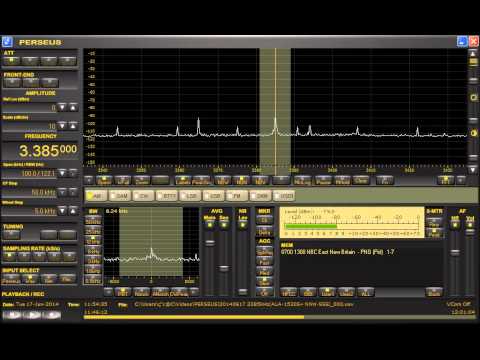This screenshot has height=360, width=480.
Task: Open the span/RBW down arrow
Action: (62, 173)
